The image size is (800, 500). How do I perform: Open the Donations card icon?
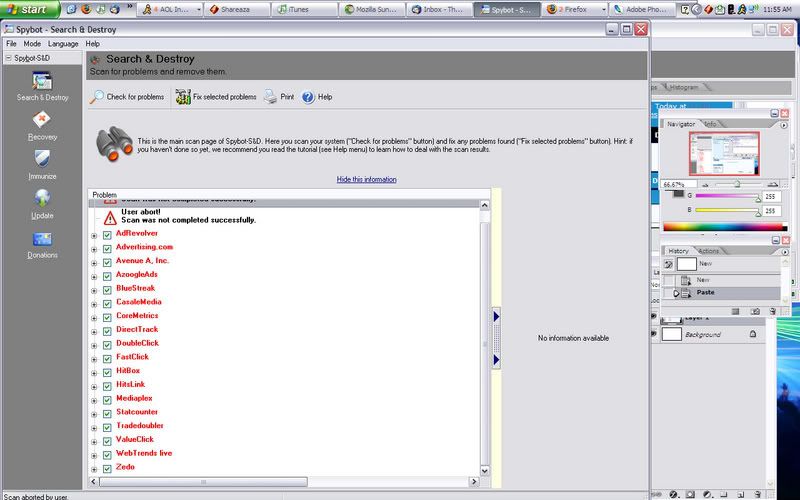[x=42, y=239]
